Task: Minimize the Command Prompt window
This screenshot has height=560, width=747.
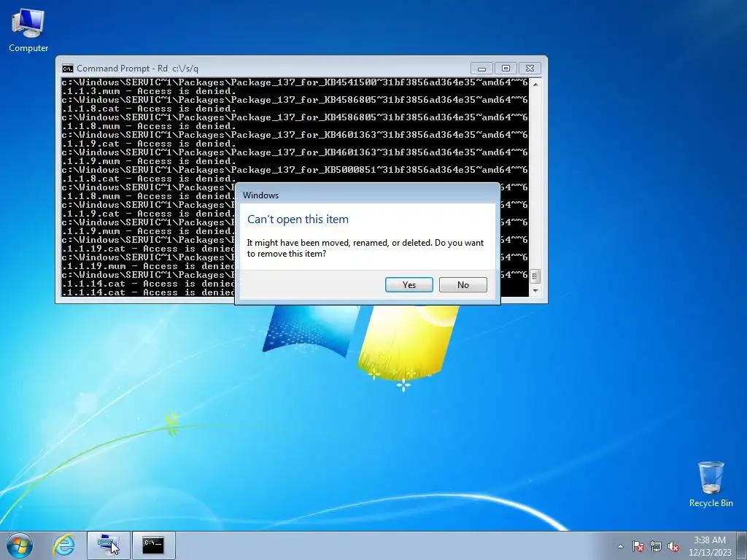Action: [481, 69]
